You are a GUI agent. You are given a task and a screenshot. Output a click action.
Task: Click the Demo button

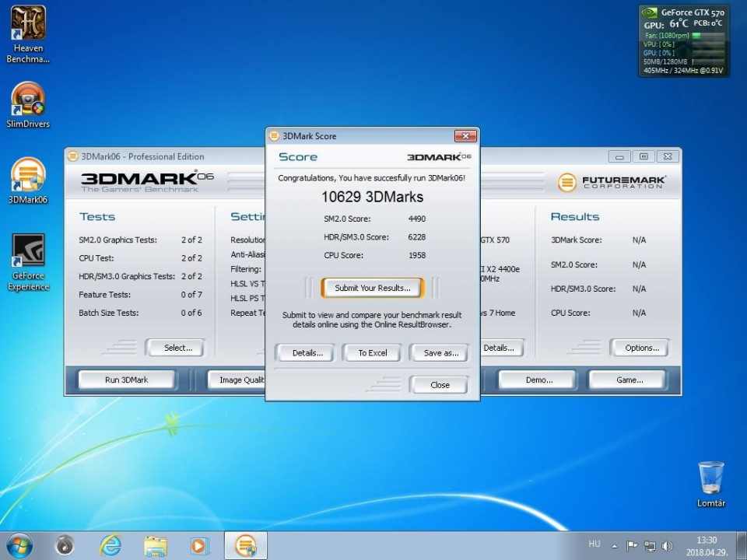tap(538, 380)
